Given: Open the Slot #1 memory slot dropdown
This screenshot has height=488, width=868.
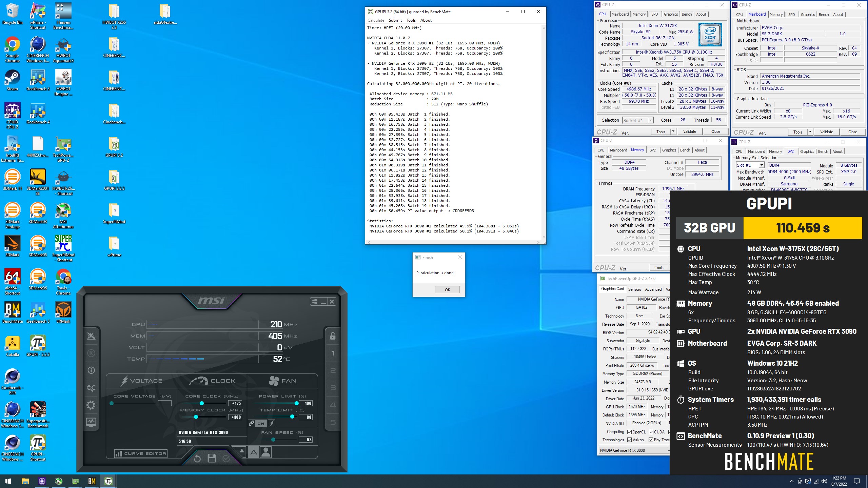Looking at the screenshot, I should 762,165.
